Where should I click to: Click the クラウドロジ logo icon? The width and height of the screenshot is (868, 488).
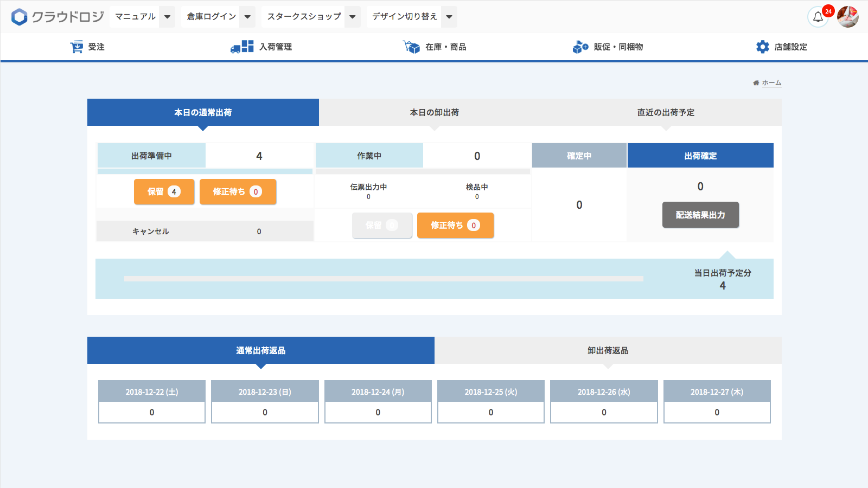[20, 17]
